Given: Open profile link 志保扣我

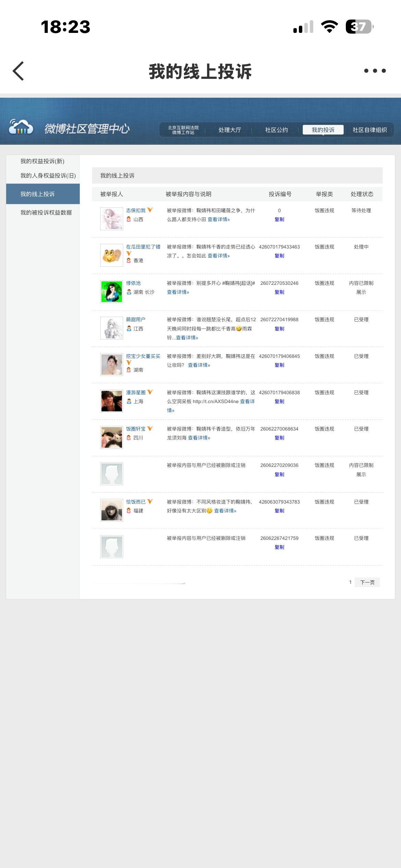Looking at the screenshot, I should coord(136,210).
